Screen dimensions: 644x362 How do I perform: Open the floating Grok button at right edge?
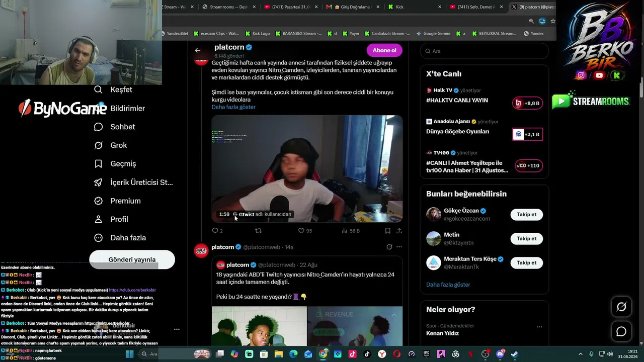coord(621,307)
